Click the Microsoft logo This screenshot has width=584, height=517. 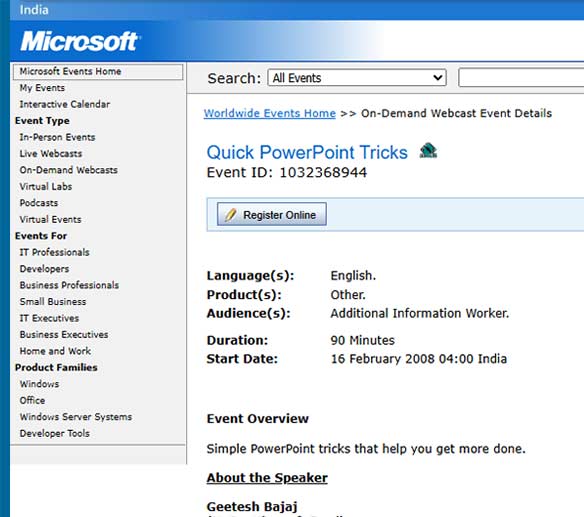click(x=80, y=41)
